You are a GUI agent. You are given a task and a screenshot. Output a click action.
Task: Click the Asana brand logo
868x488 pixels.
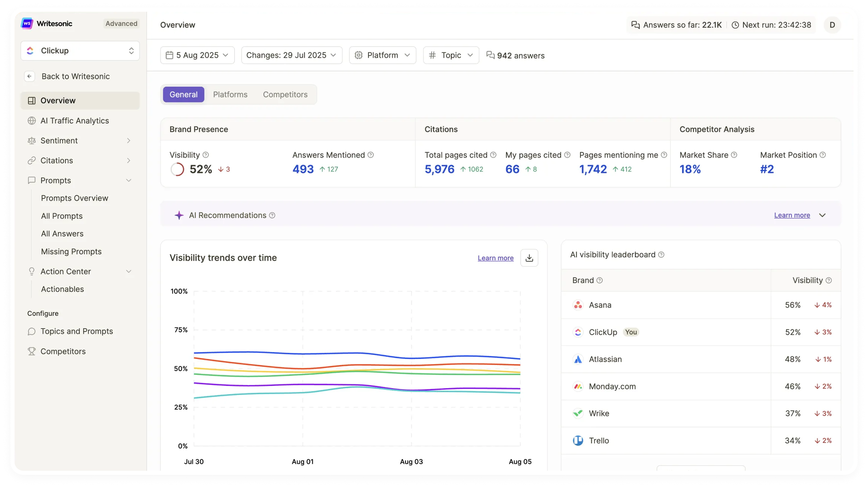click(578, 305)
